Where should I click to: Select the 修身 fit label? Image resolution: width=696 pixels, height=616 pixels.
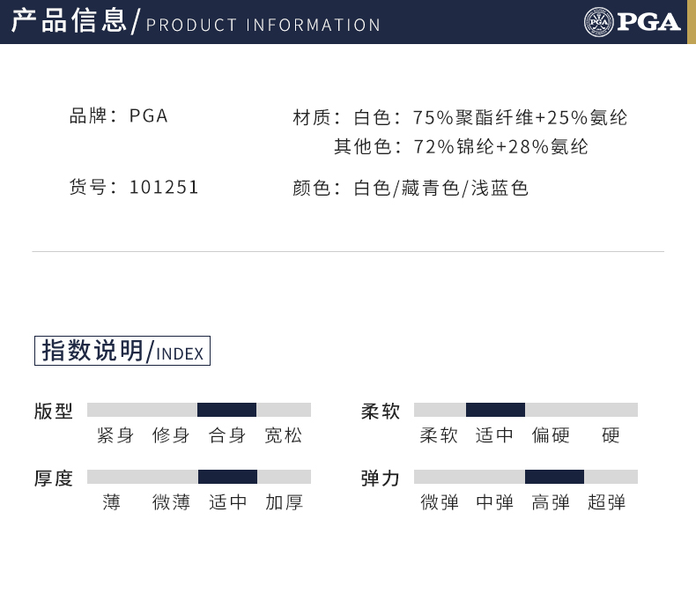point(171,435)
